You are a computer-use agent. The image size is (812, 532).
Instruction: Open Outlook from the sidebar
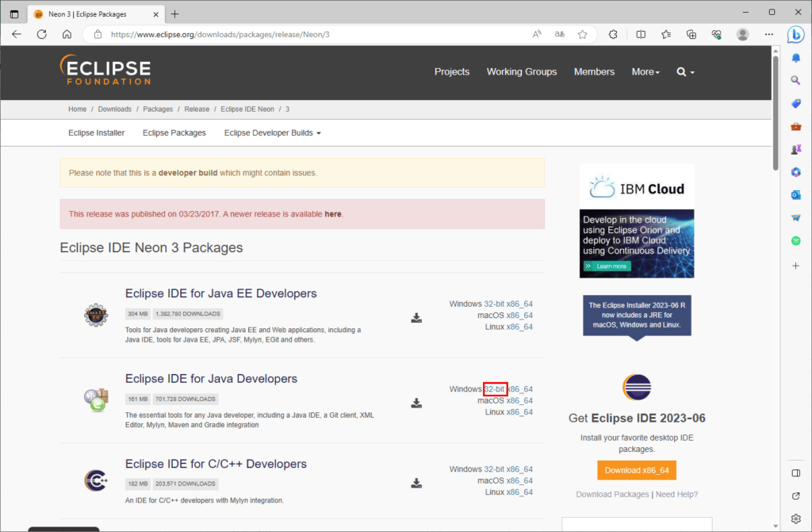(x=795, y=194)
